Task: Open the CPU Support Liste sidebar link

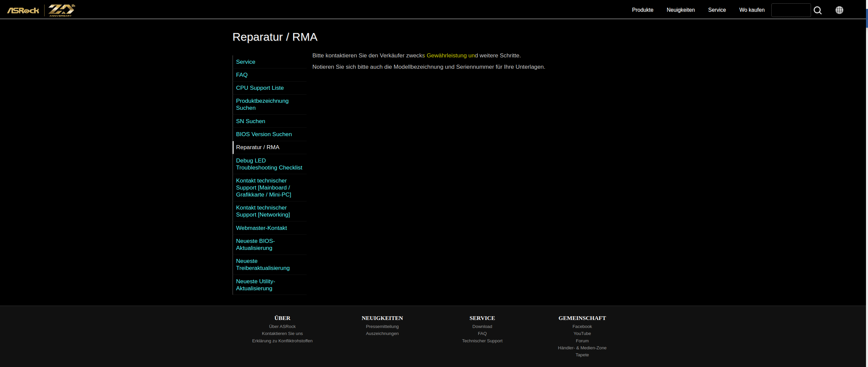Action: [x=260, y=88]
